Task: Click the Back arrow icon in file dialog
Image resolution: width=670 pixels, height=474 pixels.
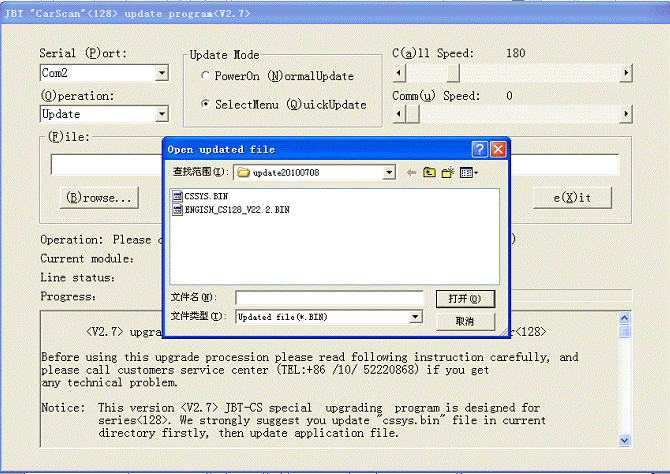Action: (412, 173)
